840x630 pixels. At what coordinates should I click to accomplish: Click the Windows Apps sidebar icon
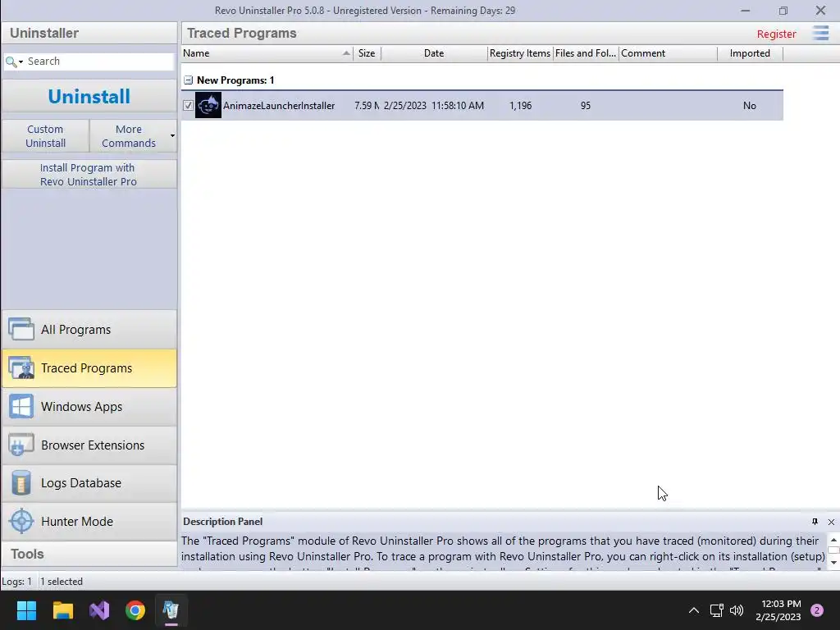[x=21, y=407]
